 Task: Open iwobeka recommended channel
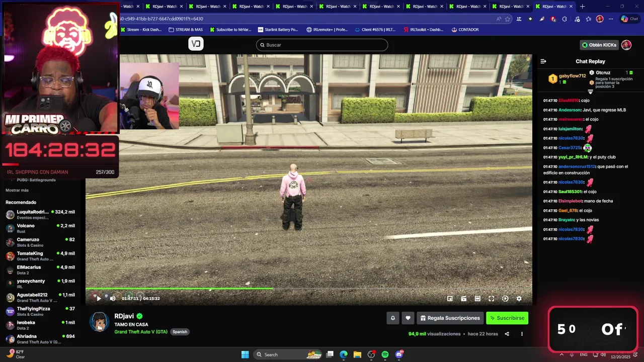coord(40,325)
